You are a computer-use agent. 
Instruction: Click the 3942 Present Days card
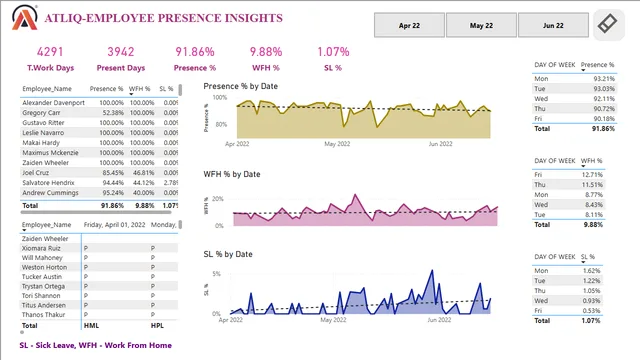tap(121, 59)
